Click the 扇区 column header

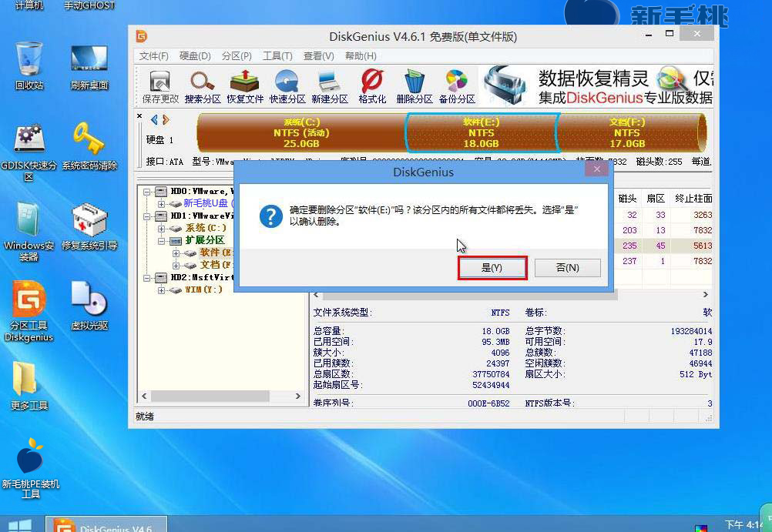(656, 199)
